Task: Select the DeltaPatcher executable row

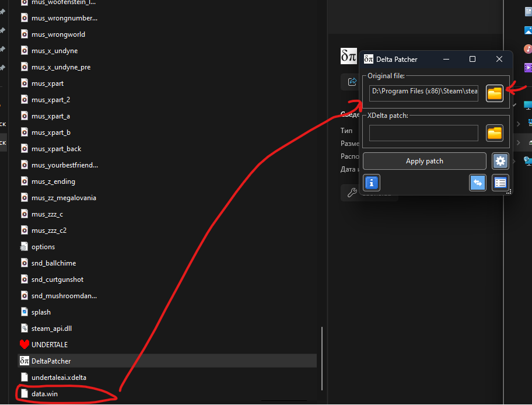Action: coord(167,361)
